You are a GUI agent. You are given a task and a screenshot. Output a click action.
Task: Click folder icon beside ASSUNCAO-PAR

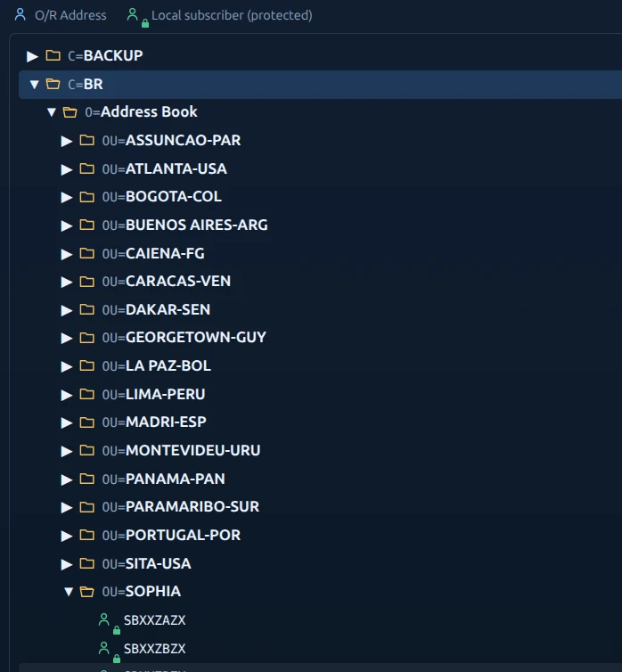(87, 140)
